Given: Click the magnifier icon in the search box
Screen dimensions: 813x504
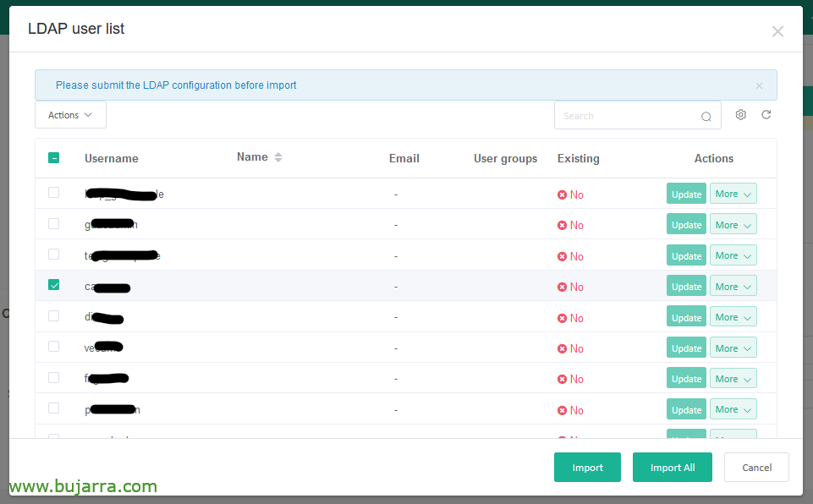Looking at the screenshot, I should [706, 117].
